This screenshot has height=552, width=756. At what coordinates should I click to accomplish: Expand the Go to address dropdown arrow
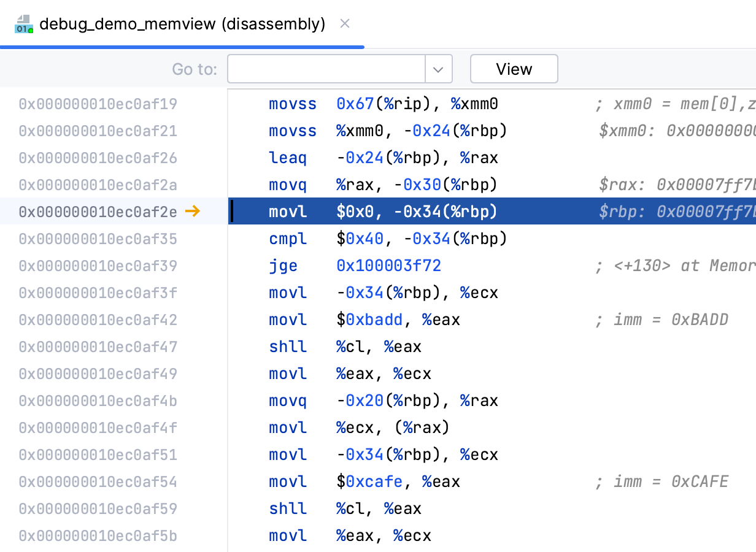[438, 69]
